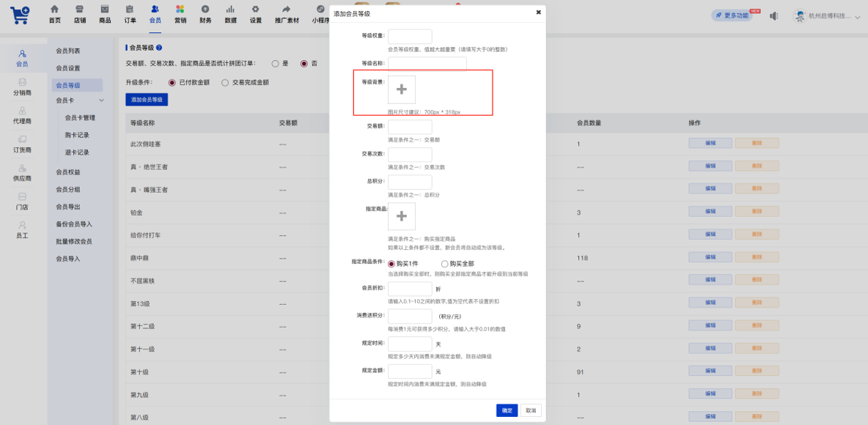This screenshot has width=868, height=425.
Task: Go to 会员分组 in the side menu
Action: (x=68, y=189)
